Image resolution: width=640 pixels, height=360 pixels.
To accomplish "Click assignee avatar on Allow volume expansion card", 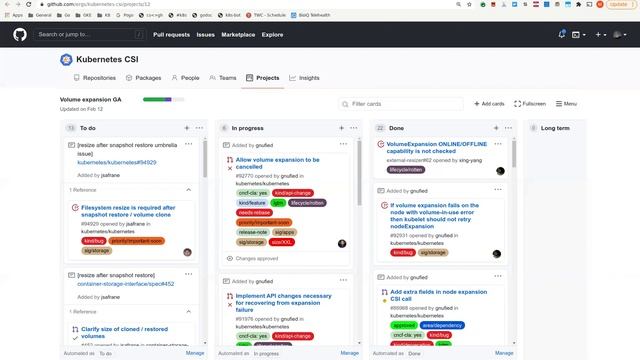I will click(342, 244).
